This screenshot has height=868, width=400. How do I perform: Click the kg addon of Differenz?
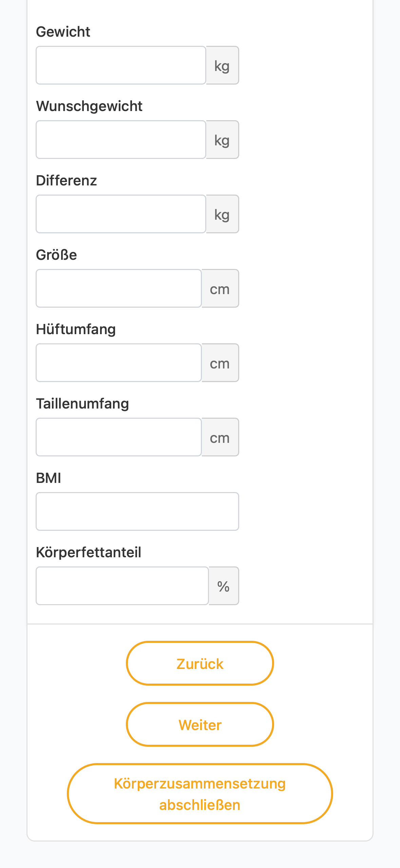222,214
